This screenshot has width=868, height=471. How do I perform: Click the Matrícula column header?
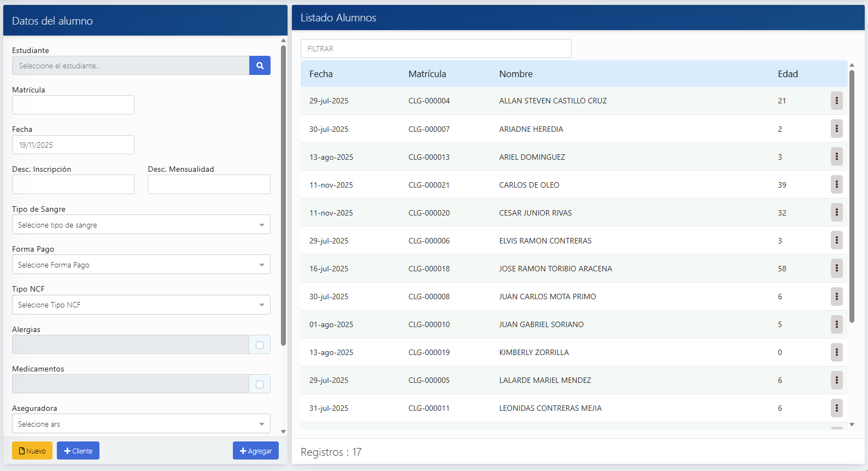[x=427, y=74]
